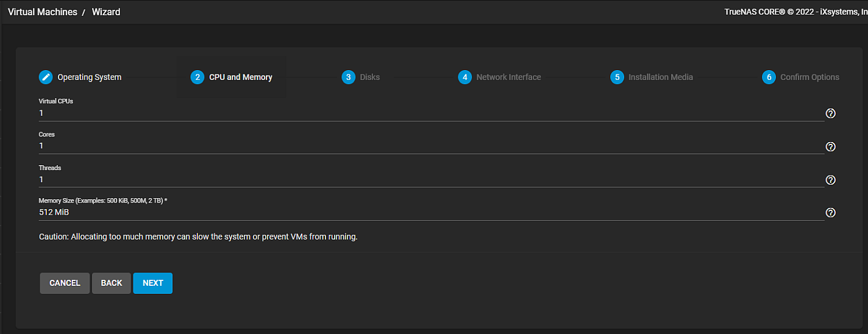The width and height of the screenshot is (868, 334).
Task: Click the pencil icon for Operating System
Action: 46,77
